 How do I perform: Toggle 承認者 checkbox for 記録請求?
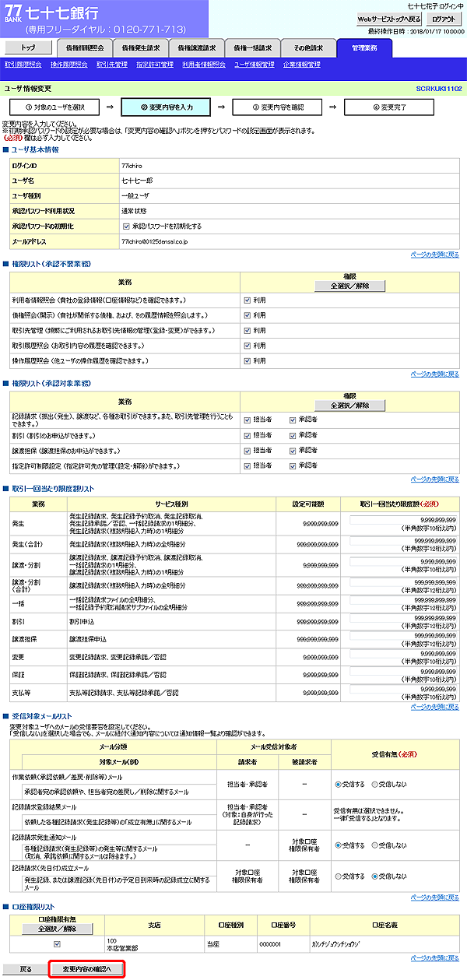click(293, 420)
